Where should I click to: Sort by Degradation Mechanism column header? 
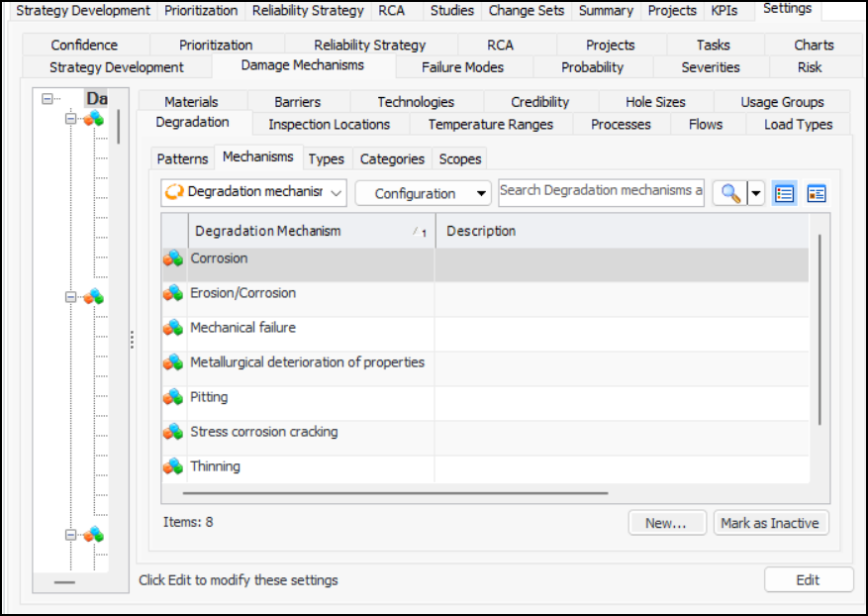pos(311,231)
